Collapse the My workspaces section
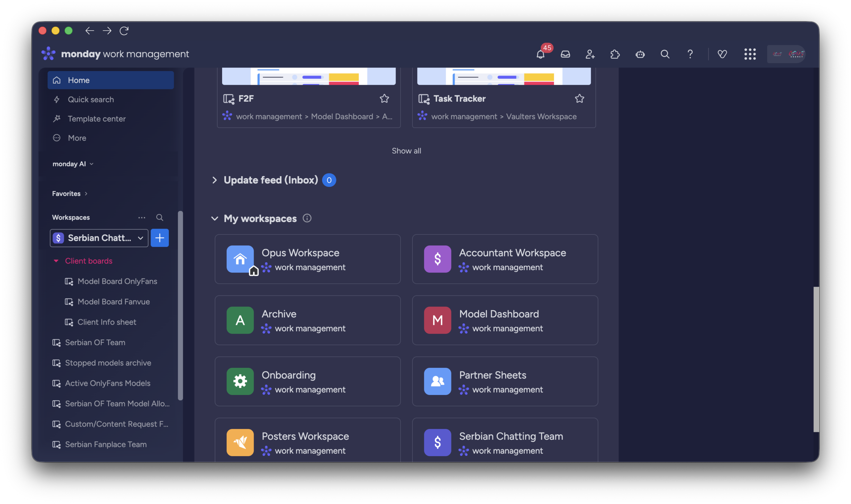The width and height of the screenshot is (851, 504). pyautogui.click(x=214, y=218)
